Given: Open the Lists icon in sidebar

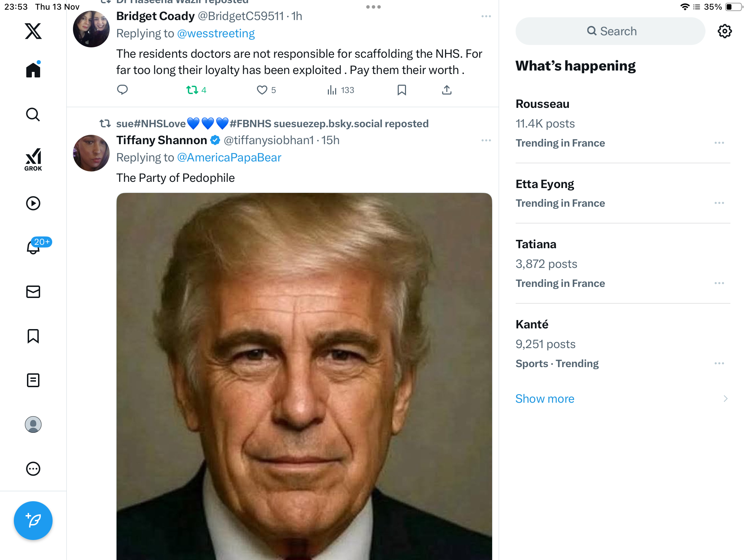Looking at the screenshot, I should point(33,380).
